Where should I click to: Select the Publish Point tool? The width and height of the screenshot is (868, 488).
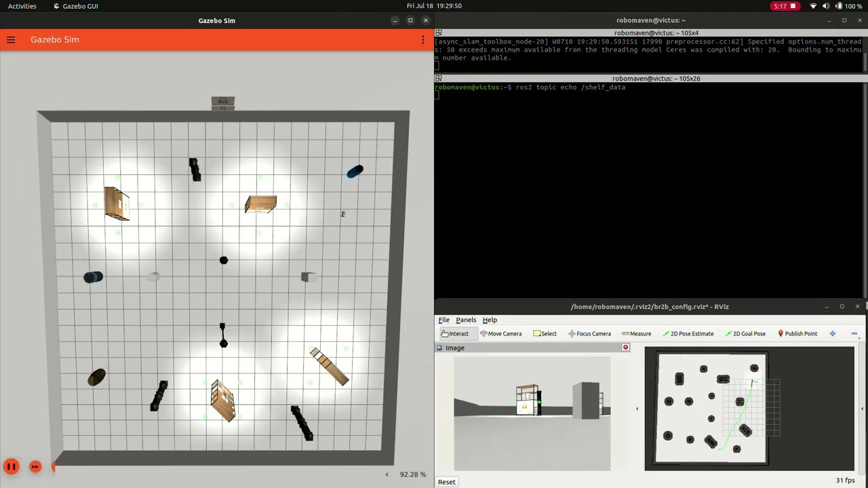(x=797, y=333)
